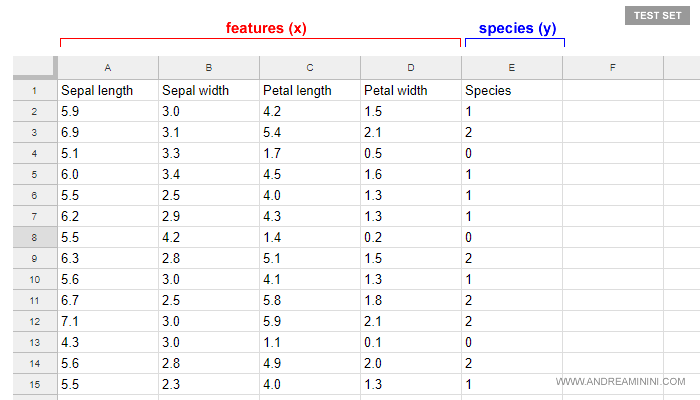Select column B header
This screenshot has width=700, height=400.
[x=209, y=67]
